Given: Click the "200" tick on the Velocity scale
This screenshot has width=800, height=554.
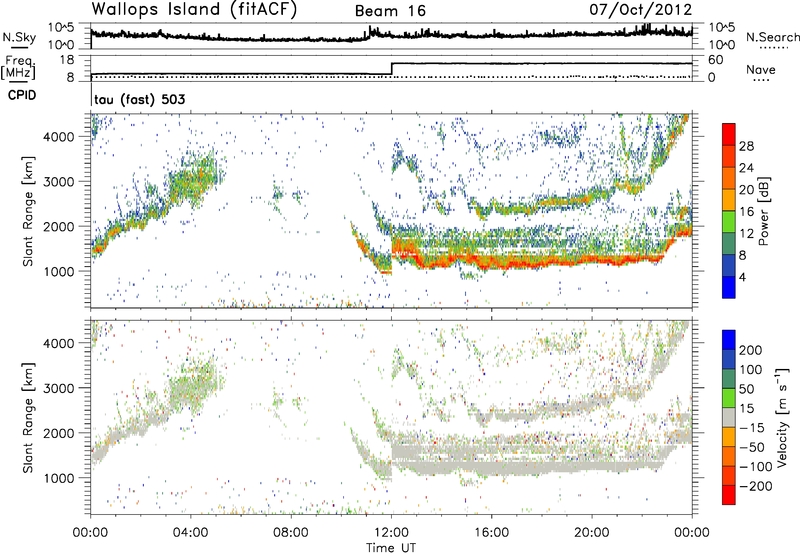Looking at the screenshot, I should coord(751,350).
